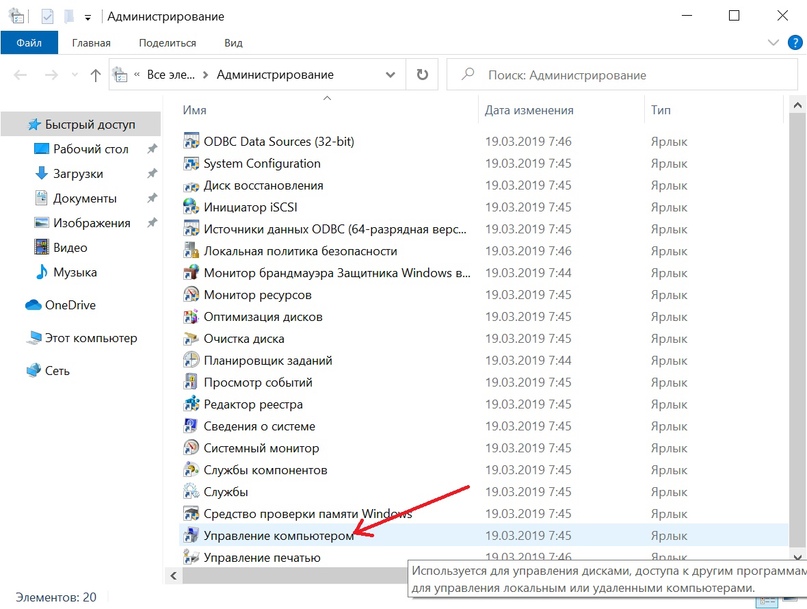Select the Службы gear icon
The width and height of the screenshot is (807, 609).
(192, 492)
